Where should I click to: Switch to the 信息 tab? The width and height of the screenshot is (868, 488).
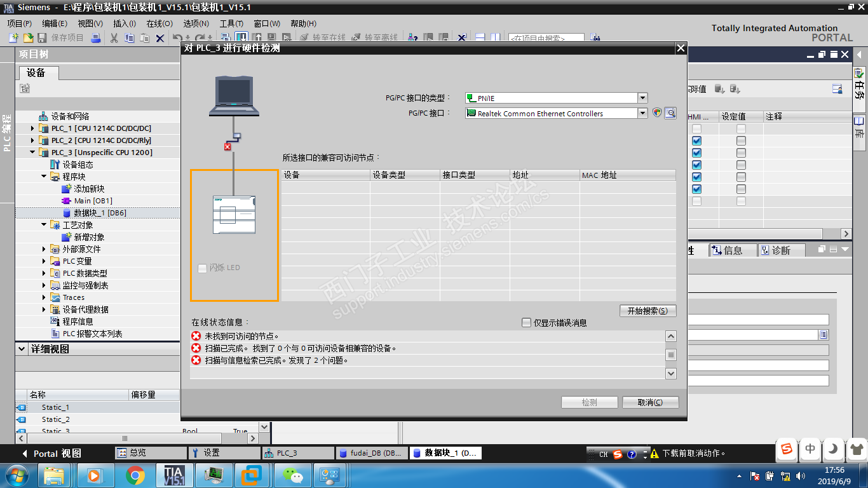(x=733, y=250)
